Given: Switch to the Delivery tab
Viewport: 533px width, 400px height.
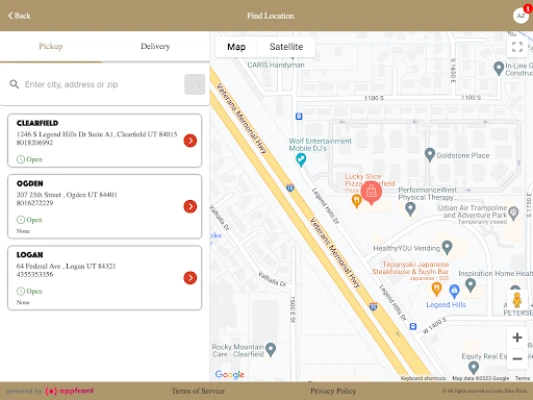Looking at the screenshot, I should click(x=155, y=47).
